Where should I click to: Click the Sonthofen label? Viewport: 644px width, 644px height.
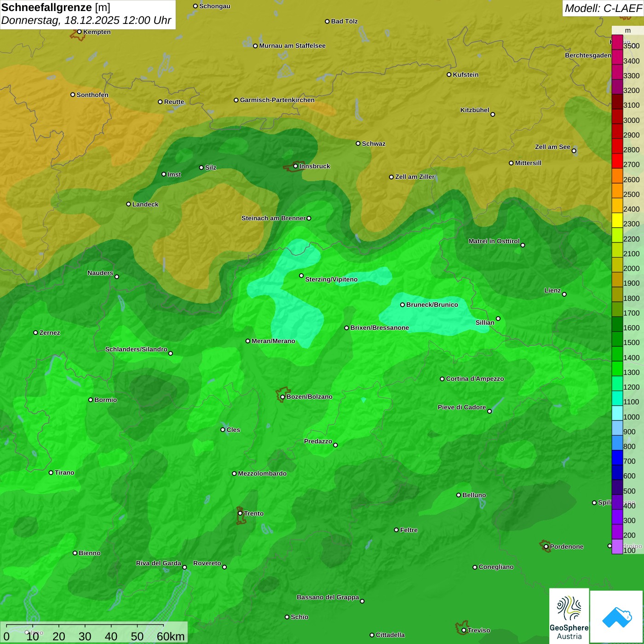click(x=92, y=95)
